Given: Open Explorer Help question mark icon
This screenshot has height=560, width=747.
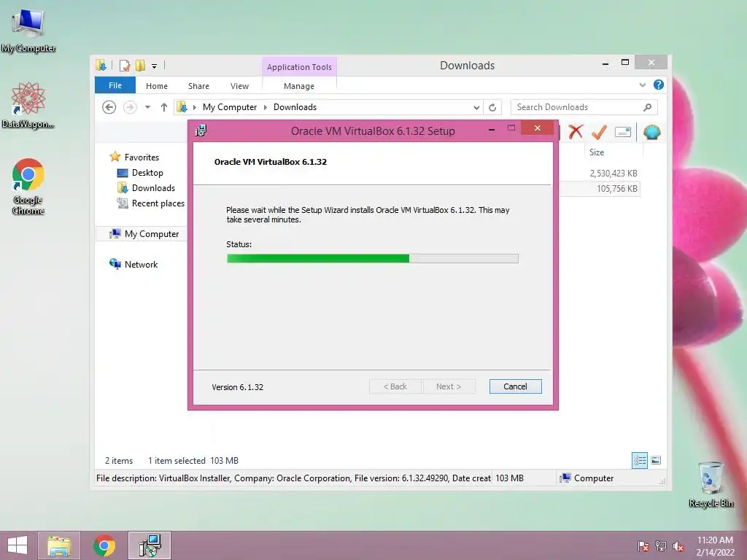Looking at the screenshot, I should (659, 85).
